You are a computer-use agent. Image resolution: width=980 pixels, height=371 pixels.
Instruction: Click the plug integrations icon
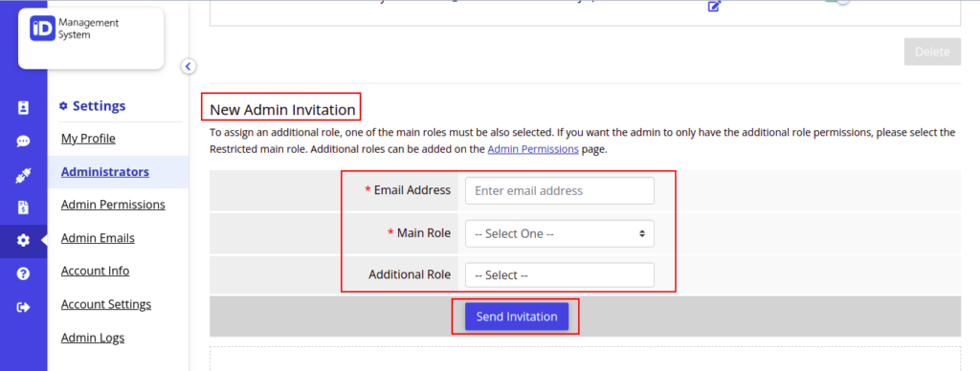click(23, 175)
